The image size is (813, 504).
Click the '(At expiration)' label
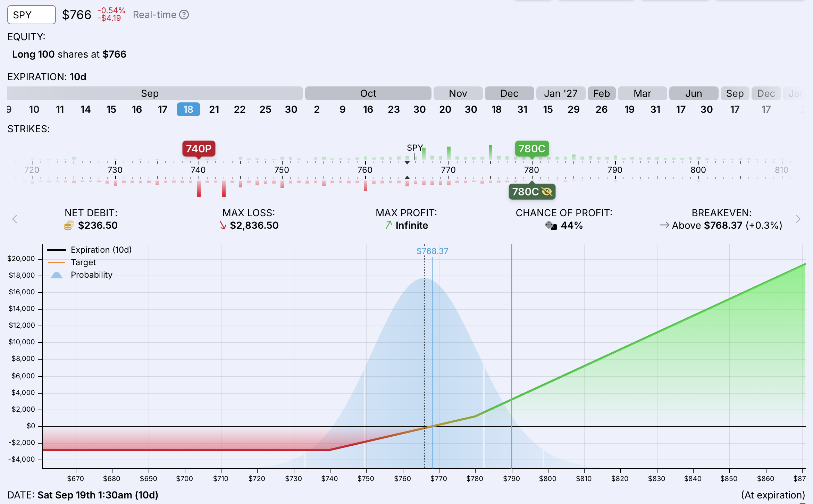(x=773, y=495)
